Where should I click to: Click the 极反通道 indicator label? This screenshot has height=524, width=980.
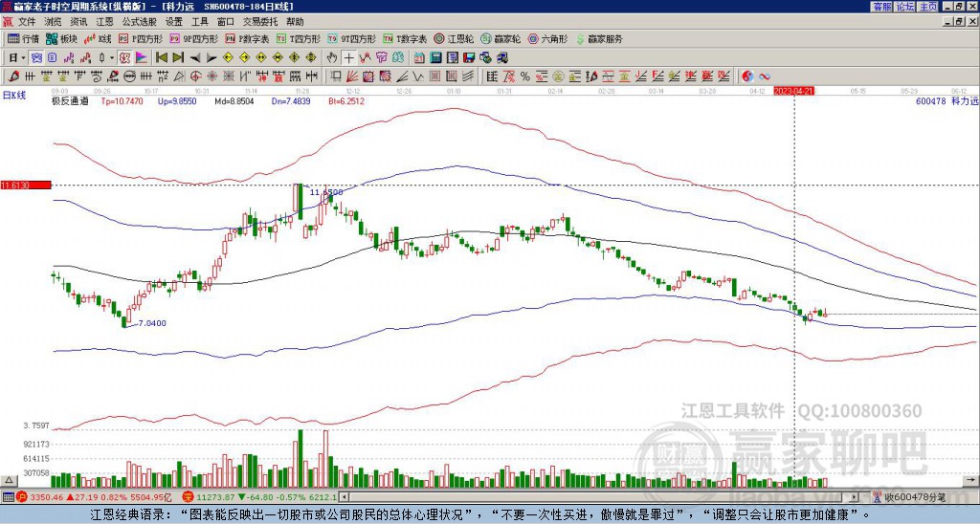pyautogui.click(x=70, y=101)
